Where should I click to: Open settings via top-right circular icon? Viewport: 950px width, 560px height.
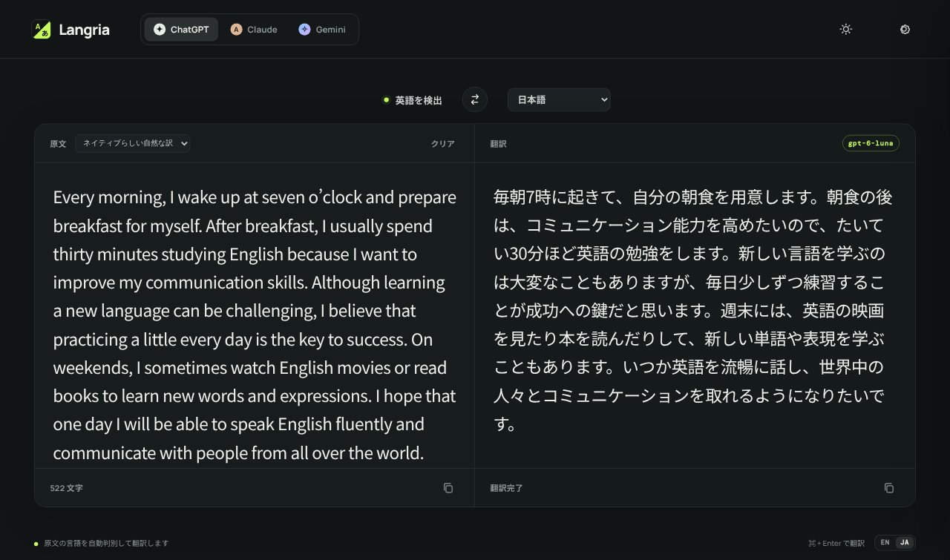pyautogui.click(x=905, y=30)
